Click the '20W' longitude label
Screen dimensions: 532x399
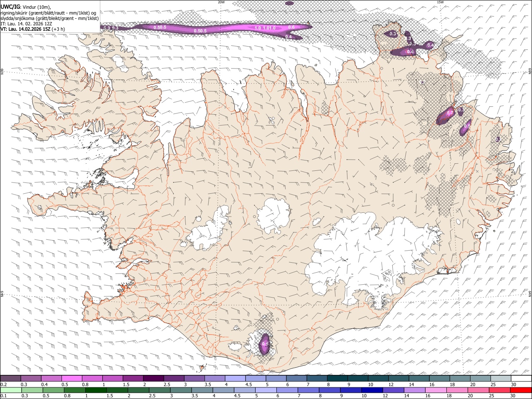(x=221, y=2)
